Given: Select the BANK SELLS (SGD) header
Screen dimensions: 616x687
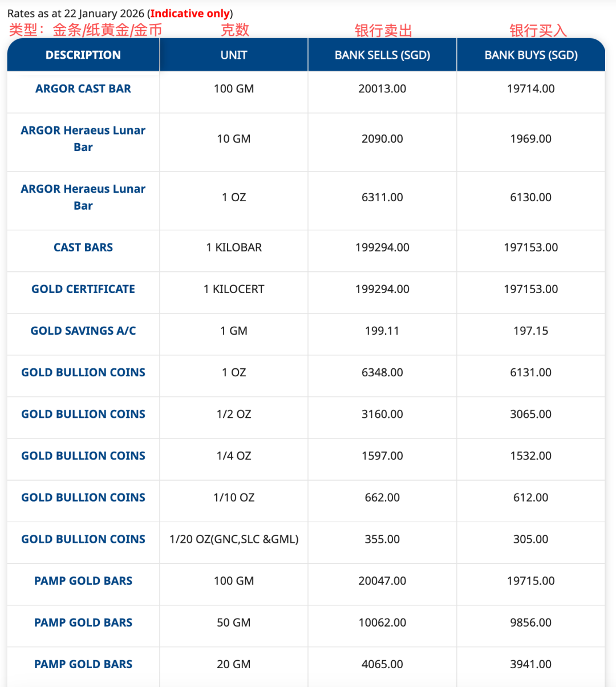Looking at the screenshot, I should tap(382, 55).
